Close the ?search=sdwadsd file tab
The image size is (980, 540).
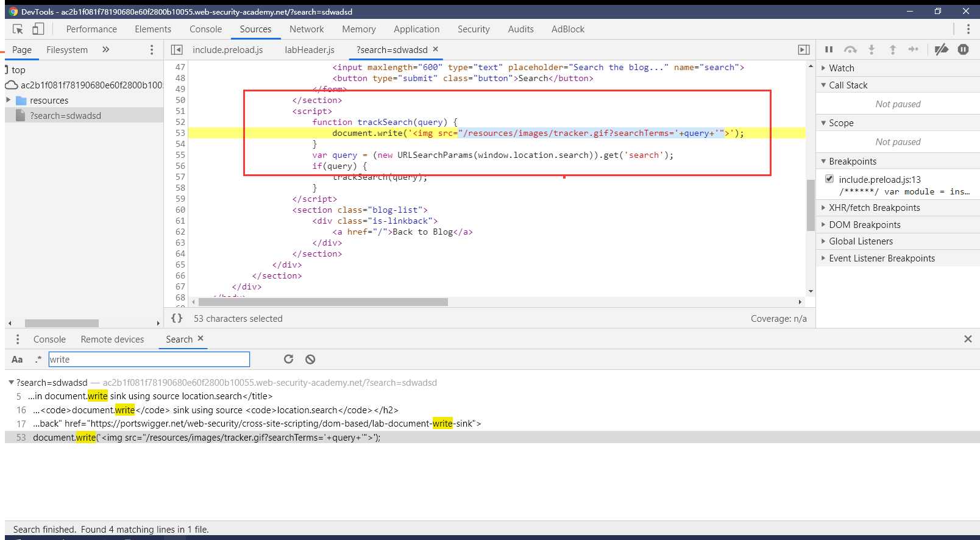coord(435,49)
